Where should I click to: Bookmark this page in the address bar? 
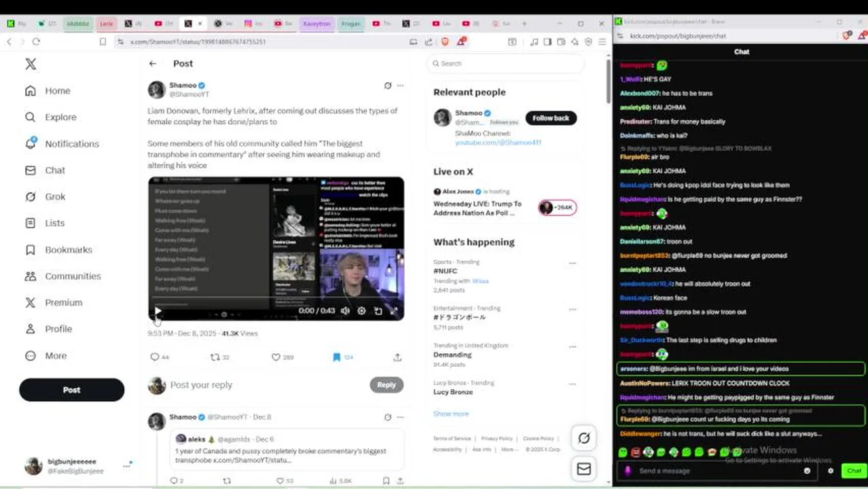[x=103, y=41]
